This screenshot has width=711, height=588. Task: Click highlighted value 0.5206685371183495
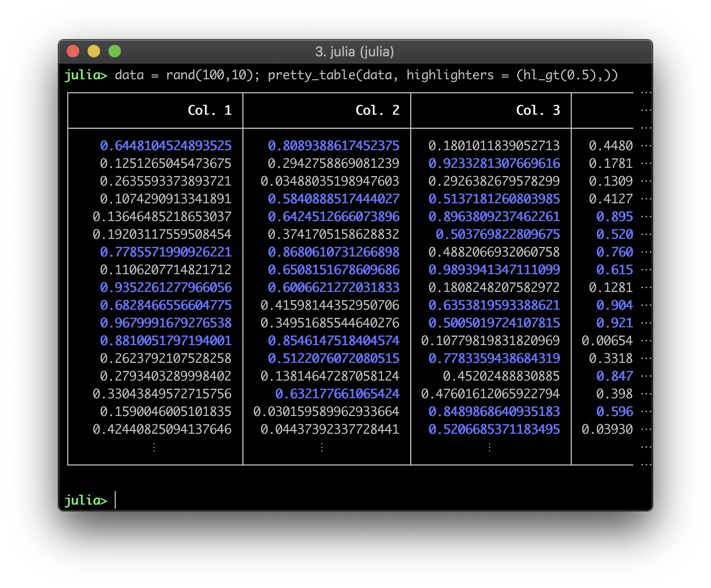(x=494, y=430)
